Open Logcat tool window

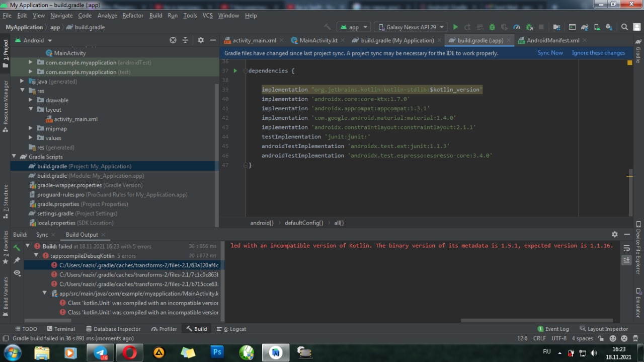point(231,329)
